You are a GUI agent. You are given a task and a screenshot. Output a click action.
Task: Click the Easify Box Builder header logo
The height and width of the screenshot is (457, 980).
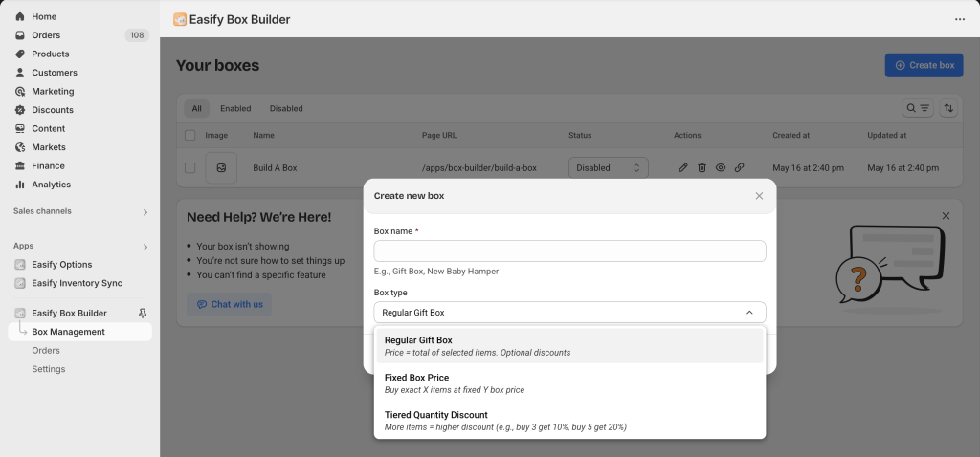[180, 19]
